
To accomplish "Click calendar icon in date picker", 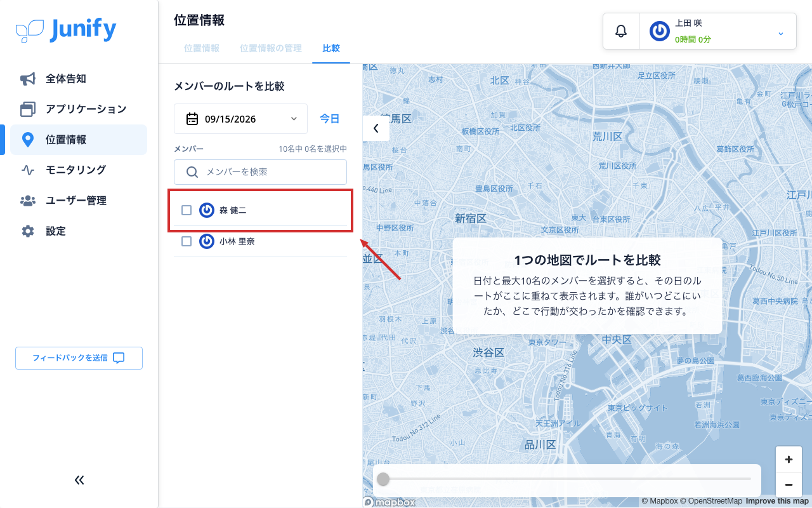I will pyautogui.click(x=192, y=119).
